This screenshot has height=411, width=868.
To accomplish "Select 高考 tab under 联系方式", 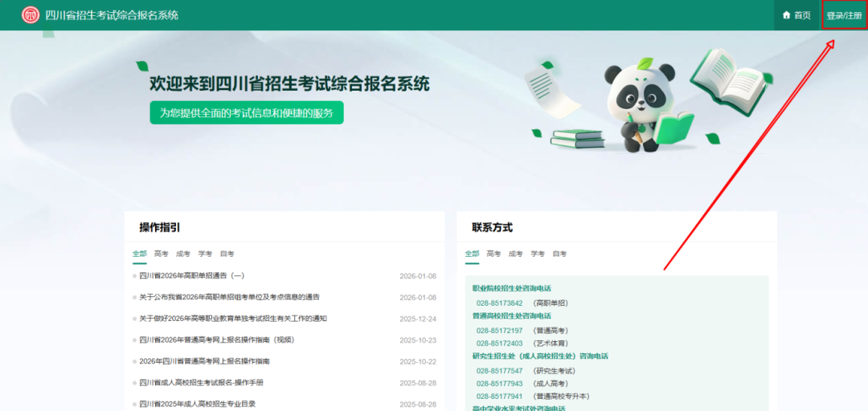I will [x=493, y=254].
